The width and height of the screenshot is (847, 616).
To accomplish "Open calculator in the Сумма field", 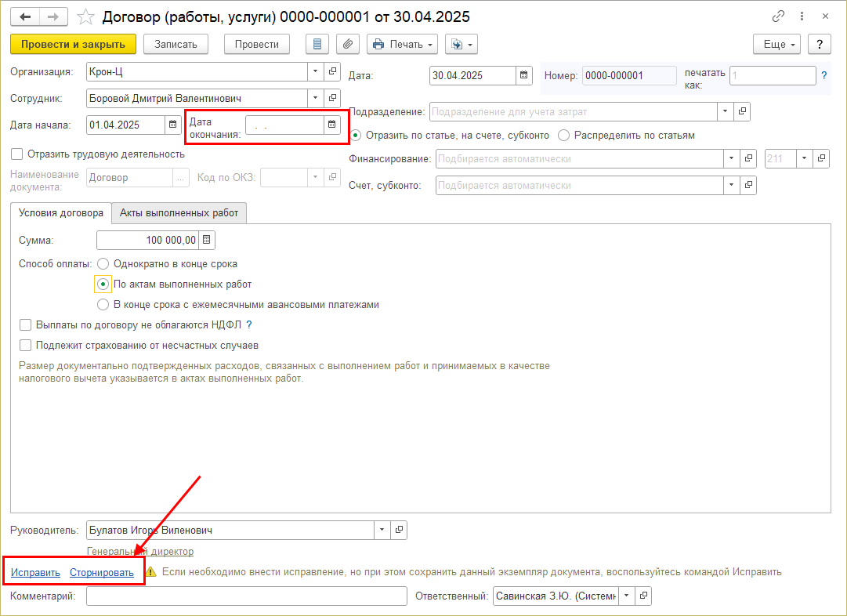I will pyautogui.click(x=207, y=240).
